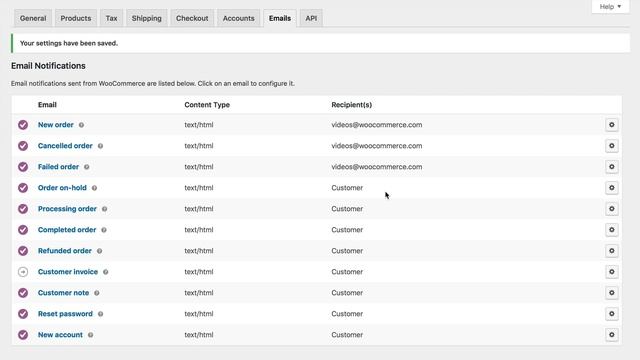Open gear settings for Customer note email
This screenshot has height=360, width=640.
[611, 293]
